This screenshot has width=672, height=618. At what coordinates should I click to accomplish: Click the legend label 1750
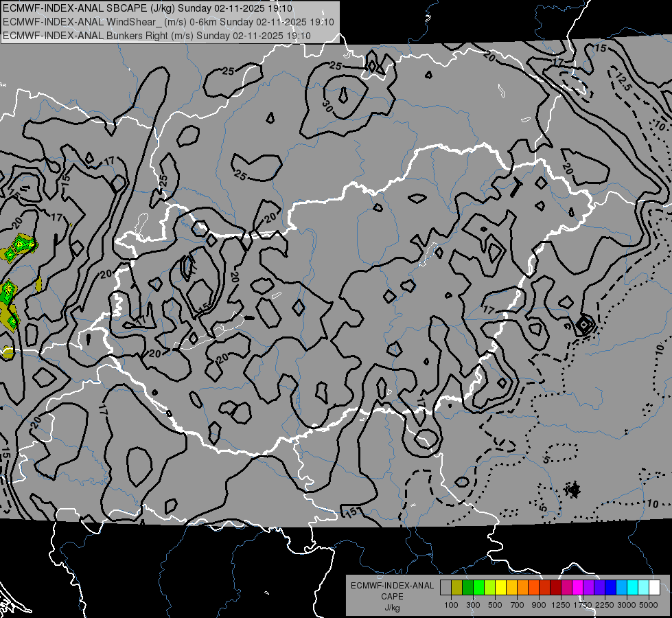(x=583, y=605)
